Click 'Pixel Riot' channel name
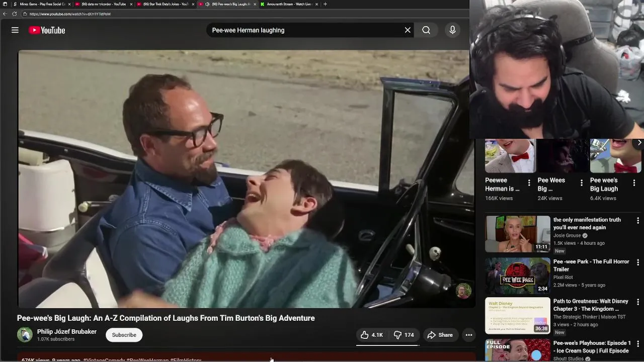The width and height of the screenshot is (644, 362). click(563, 277)
